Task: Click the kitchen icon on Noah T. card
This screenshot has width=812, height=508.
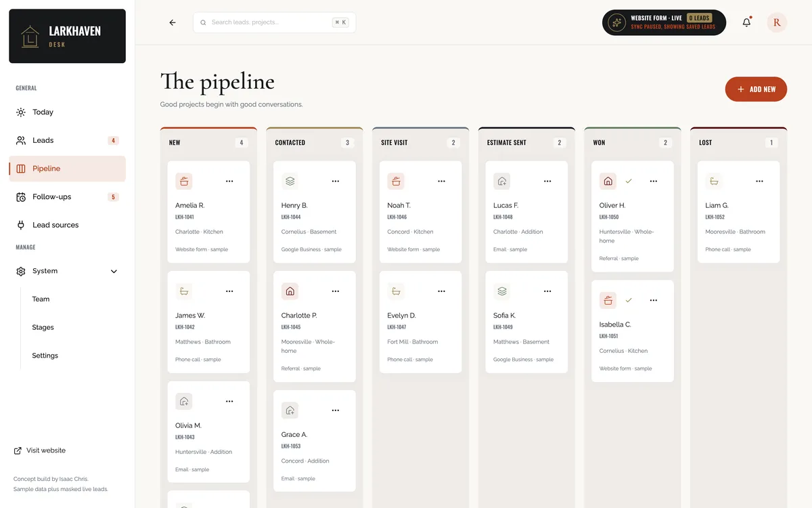Action: click(x=396, y=181)
